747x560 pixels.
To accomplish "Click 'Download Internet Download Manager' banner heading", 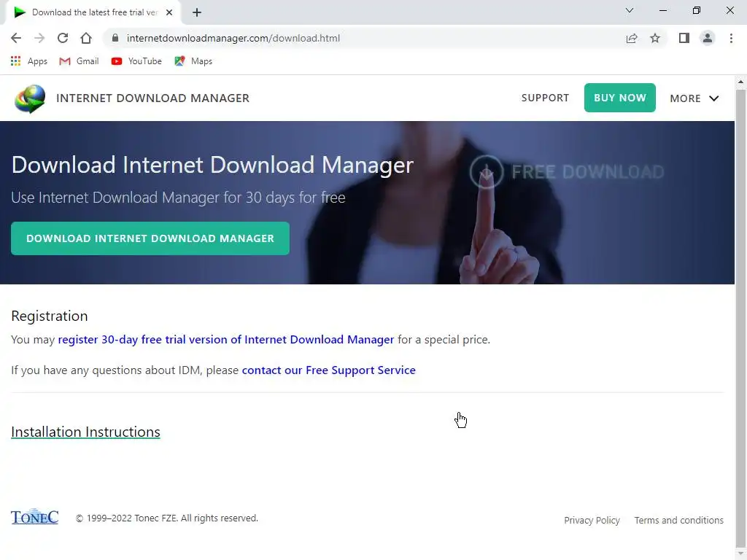I will click(212, 165).
